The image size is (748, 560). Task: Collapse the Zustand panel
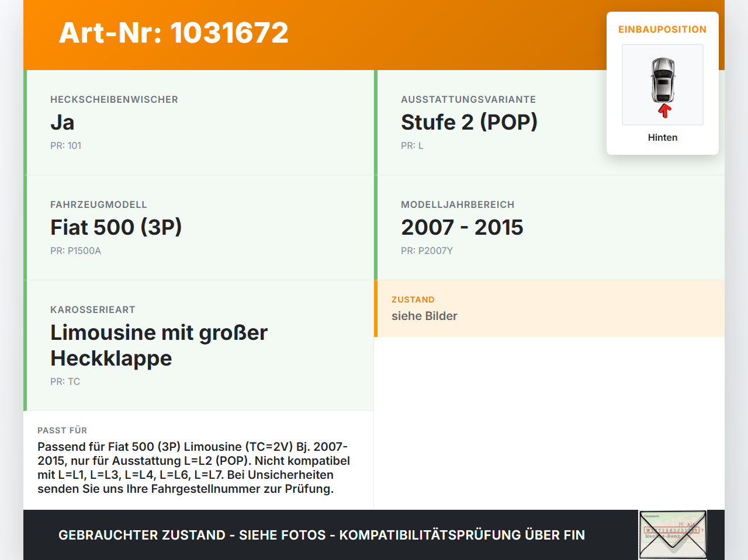coord(549,308)
